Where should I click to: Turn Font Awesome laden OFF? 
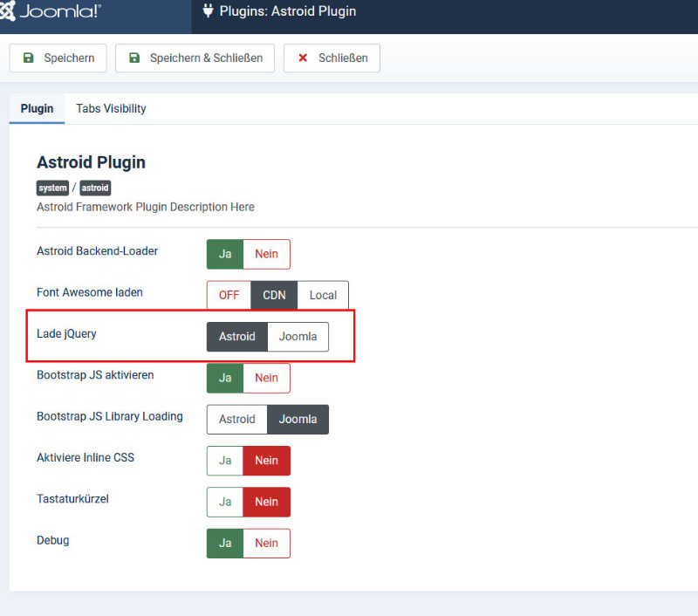[x=229, y=295]
